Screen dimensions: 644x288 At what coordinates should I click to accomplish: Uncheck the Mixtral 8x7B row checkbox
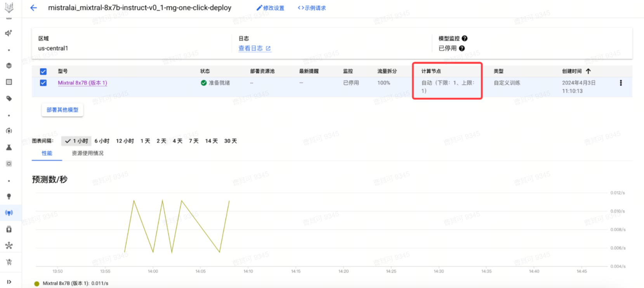point(43,83)
